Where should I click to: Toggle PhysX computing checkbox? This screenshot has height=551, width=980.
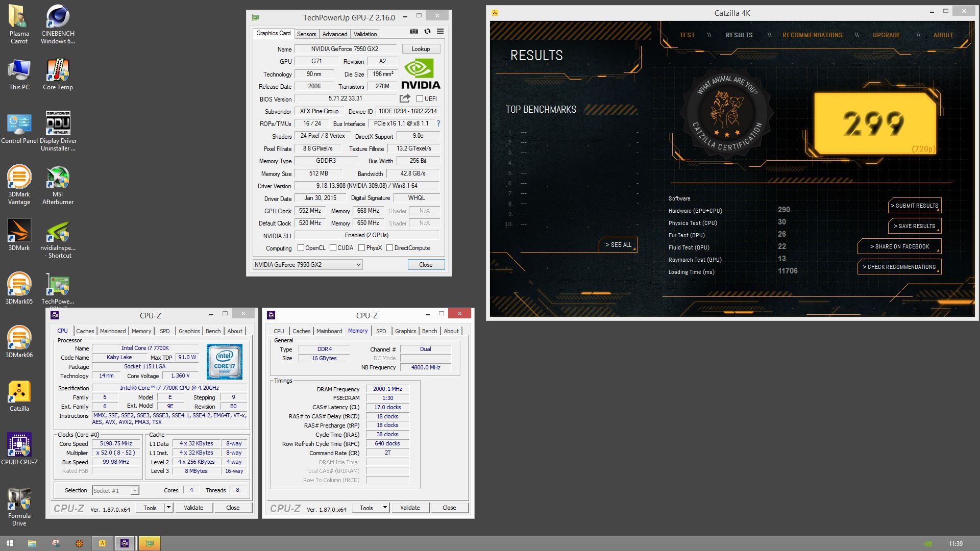(361, 248)
